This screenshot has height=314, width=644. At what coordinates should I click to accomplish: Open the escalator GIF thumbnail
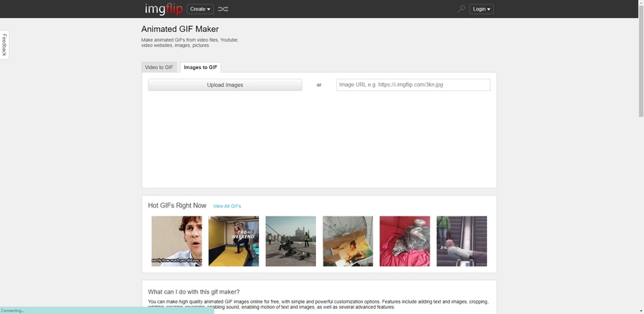(x=461, y=241)
